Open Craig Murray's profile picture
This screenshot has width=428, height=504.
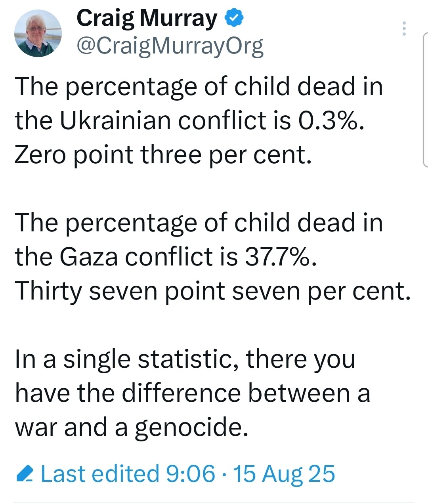click(x=38, y=33)
